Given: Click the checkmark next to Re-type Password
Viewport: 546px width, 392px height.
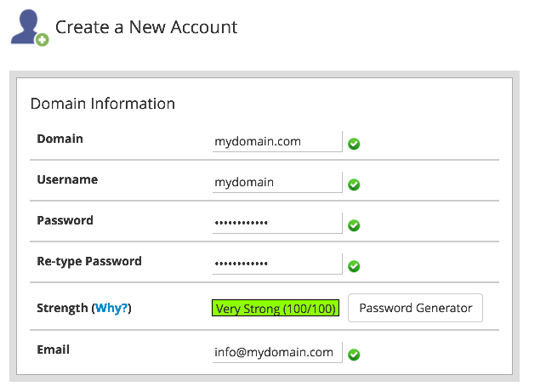Looking at the screenshot, I should coord(354,266).
